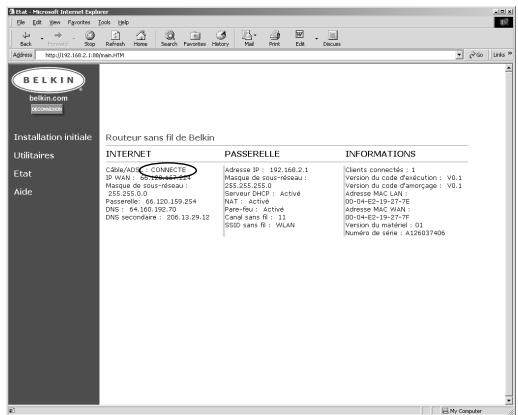Open Aide in sidebar
Screen dimensions: 518x415
(x=23, y=192)
